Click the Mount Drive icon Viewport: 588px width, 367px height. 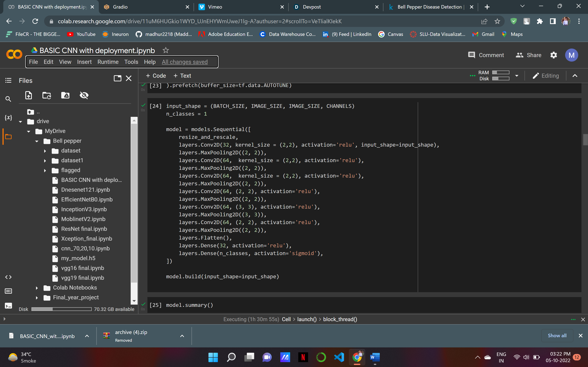[x=65, y=95]
